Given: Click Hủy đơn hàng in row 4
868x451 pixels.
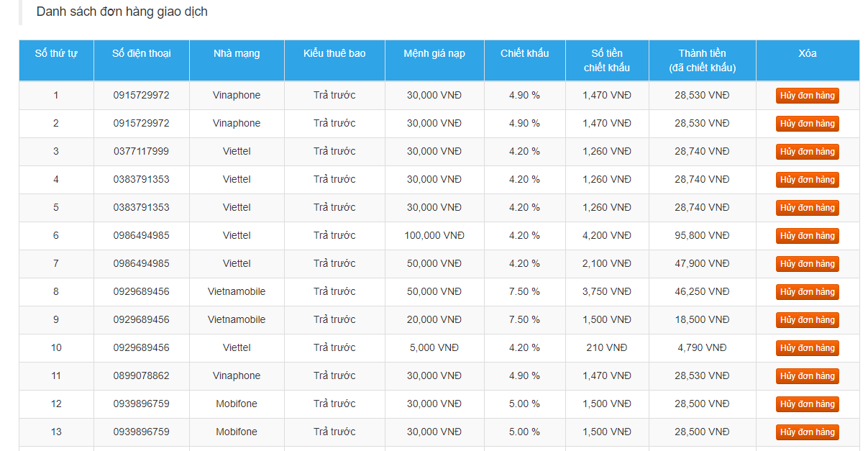Looking at the screenshot, I should tap(807, 180).
